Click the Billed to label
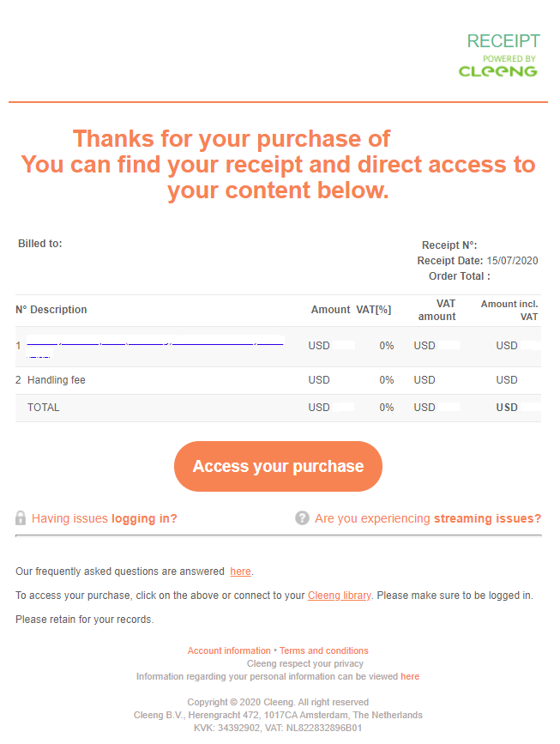560x744 pixels. pyautogui.click(x=39, y=244)
